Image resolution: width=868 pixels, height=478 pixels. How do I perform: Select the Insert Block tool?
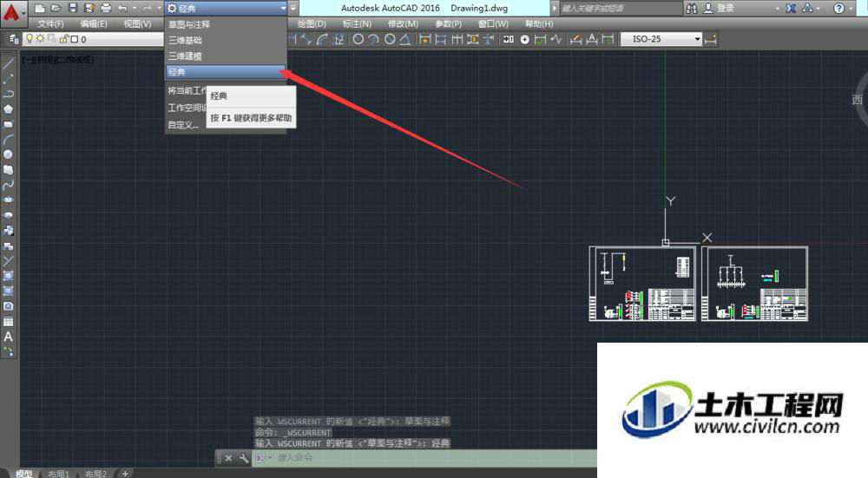[x=9, y=230]
